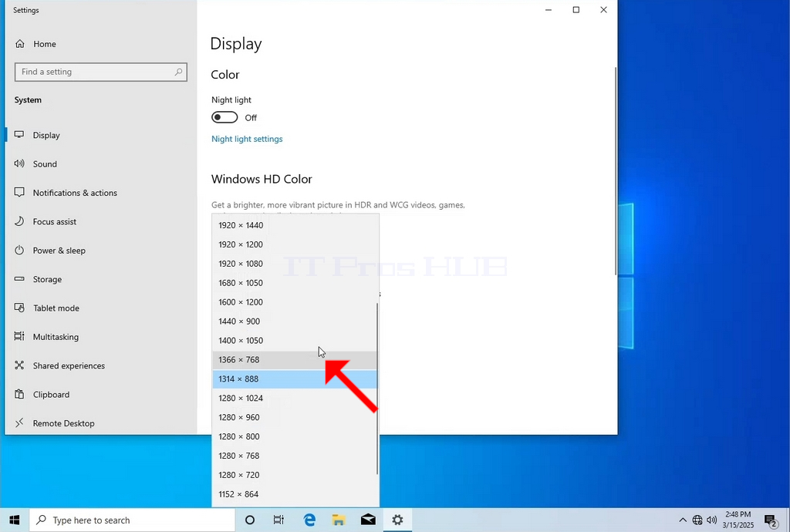The width and height of the screenshot is (790, 532).
Task: Show hidden tray icons chevron
Action: [683, 520]
